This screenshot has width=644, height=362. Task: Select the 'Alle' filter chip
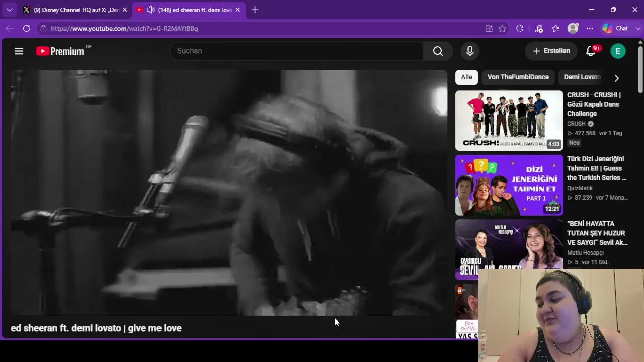(466, 77)
